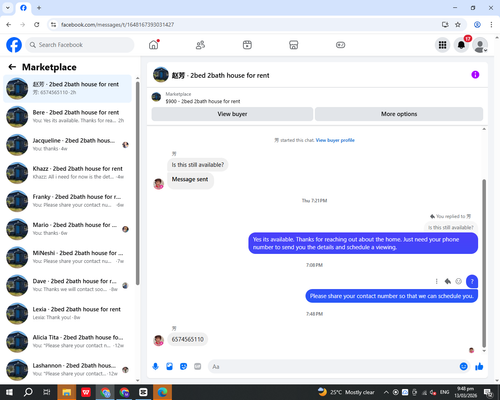Bookmark this page with the star
Image resolution: width=500 pixels, height=400 pixels.
pyautogui.click(x=458, y=25)
